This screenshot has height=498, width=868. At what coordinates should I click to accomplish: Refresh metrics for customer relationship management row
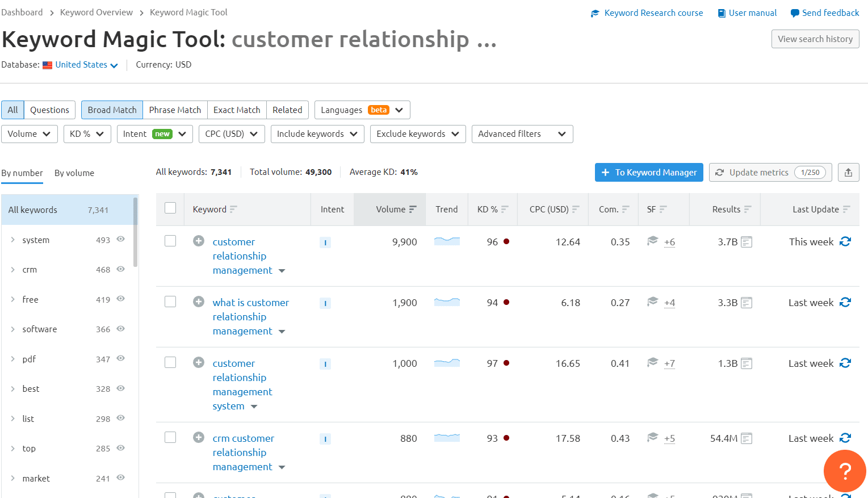coord(845,242)
